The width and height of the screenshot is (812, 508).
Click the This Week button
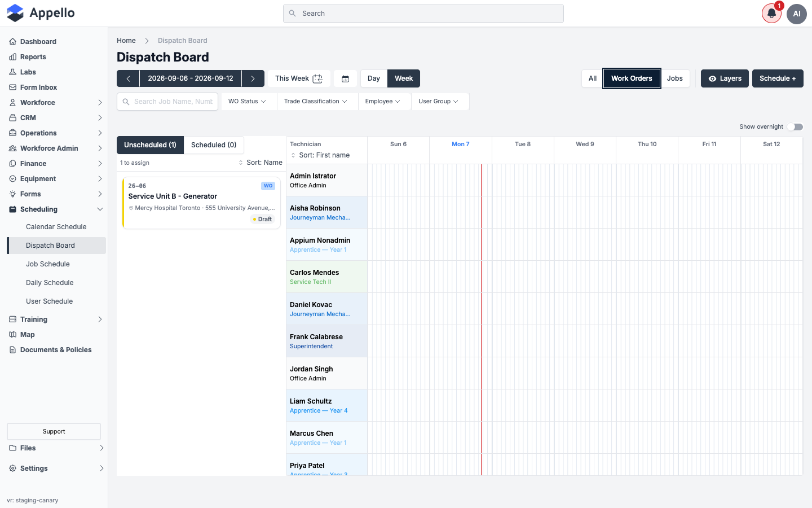(299, 78)
